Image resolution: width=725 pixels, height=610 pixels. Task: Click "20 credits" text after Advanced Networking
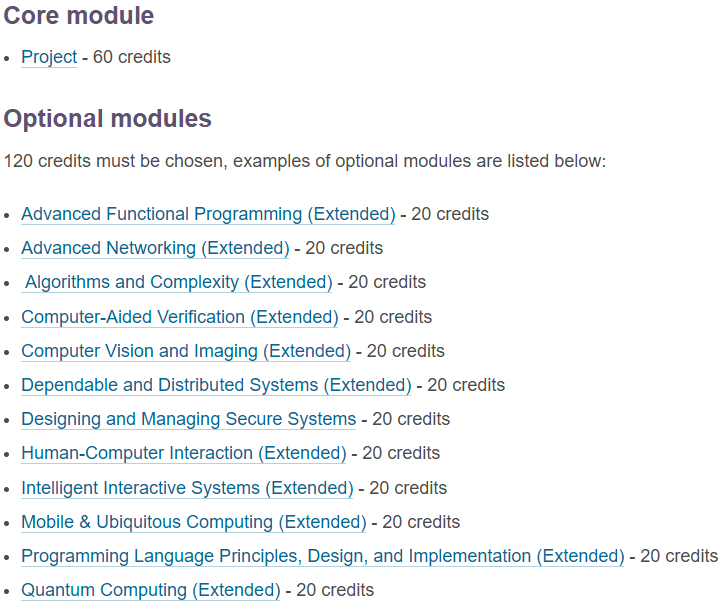344,248
